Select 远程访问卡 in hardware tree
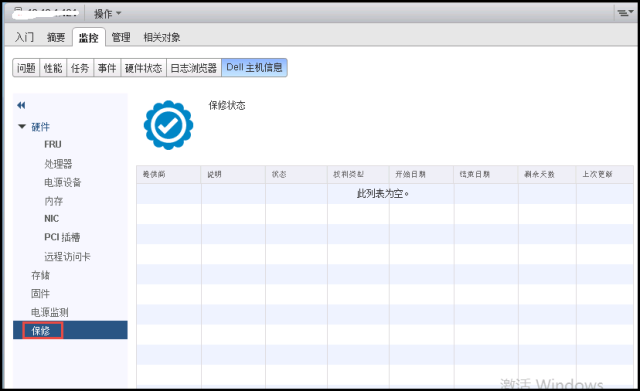The height and width of the screenshot is (391, 640). click(x=67, y=256)
